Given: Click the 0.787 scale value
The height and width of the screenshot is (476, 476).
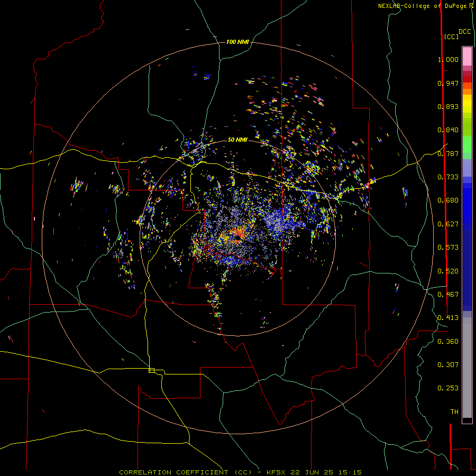Looking at the screenshot, I should [448, 153].
